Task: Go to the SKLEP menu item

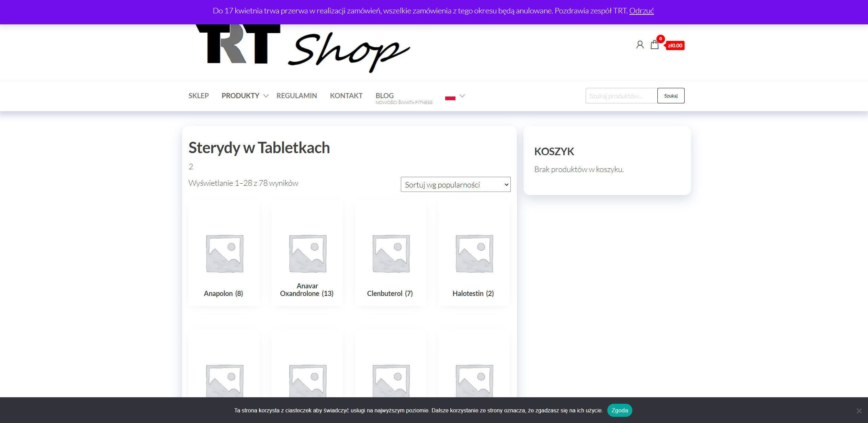Action: 199,96
